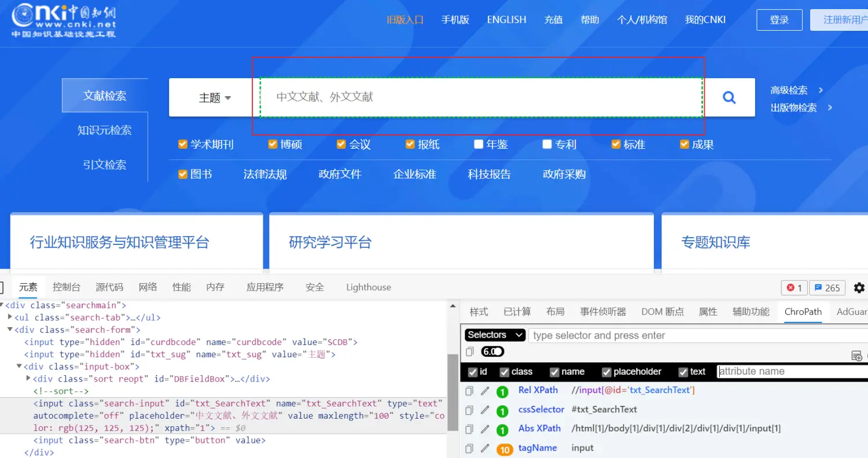Check the 专利 checkbox
The height and width of the screenshot is (458, 868).
pos(547,144)
